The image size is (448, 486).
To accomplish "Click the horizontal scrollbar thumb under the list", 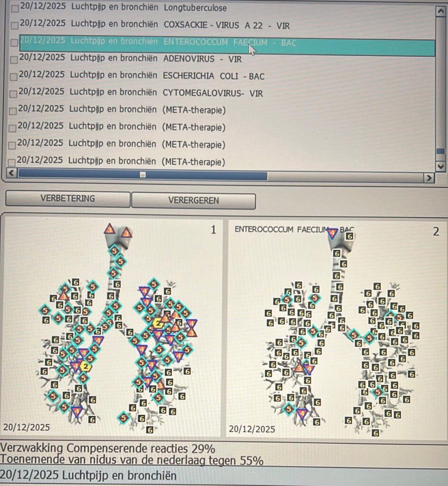I will (x=142, y=175).
